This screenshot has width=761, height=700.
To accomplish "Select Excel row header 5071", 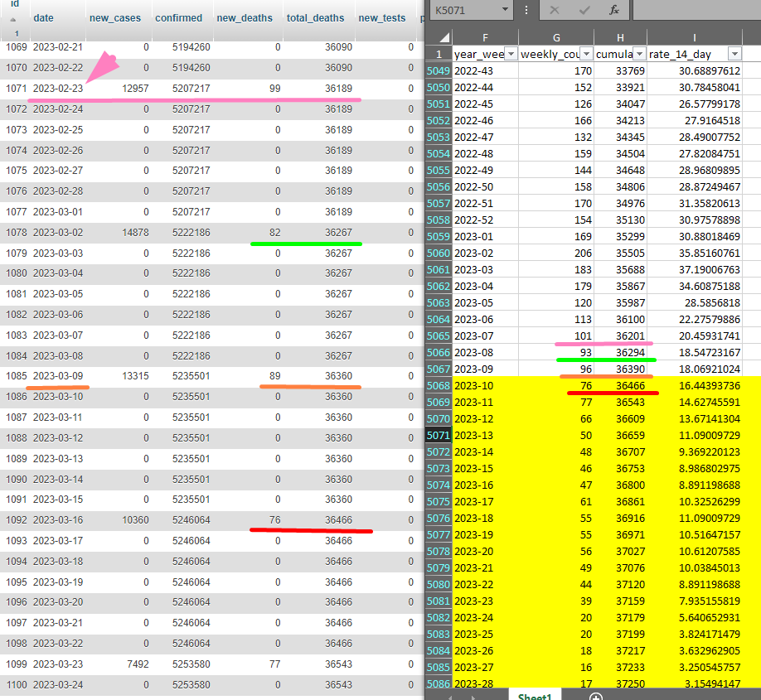I will click(439, 435).
